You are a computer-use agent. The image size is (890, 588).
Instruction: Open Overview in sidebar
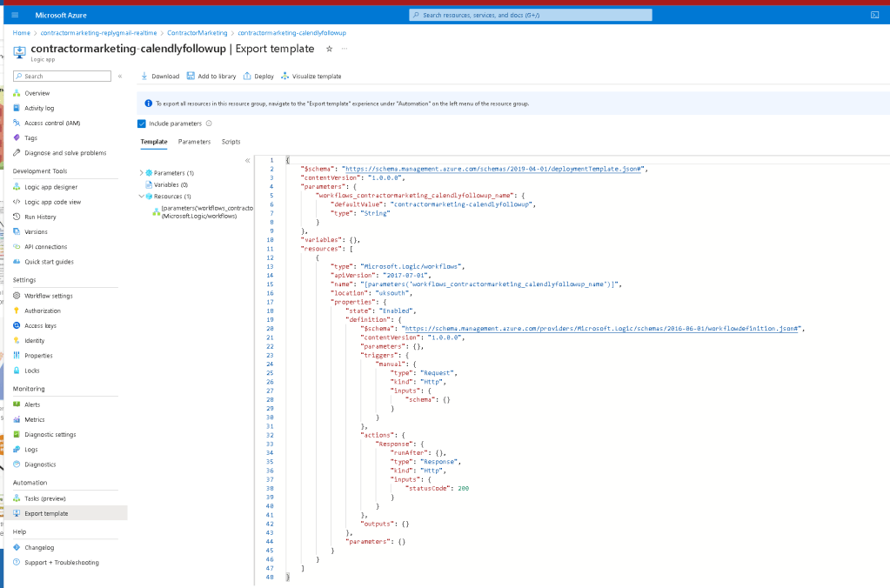37,93
